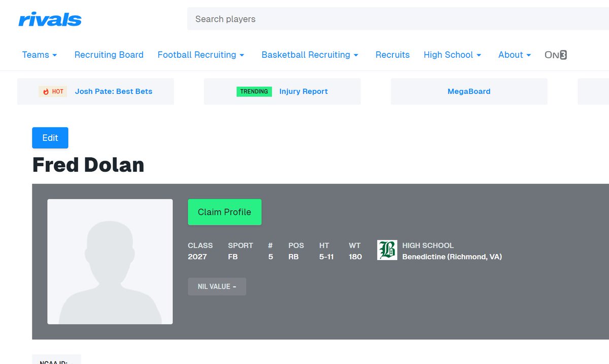This screenshot has height=364, width=609.
Task: Expand the High School menu
Action: point(452,55)
